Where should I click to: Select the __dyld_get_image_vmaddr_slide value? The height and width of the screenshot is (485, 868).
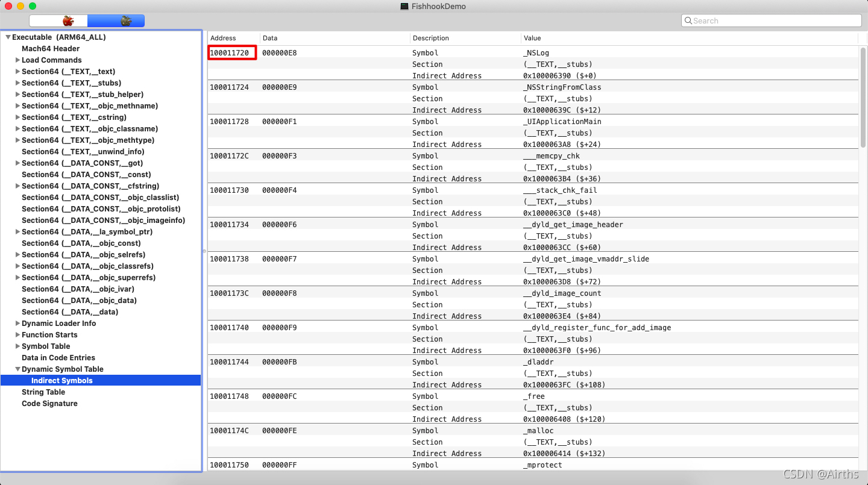click(x=586, y=259)
